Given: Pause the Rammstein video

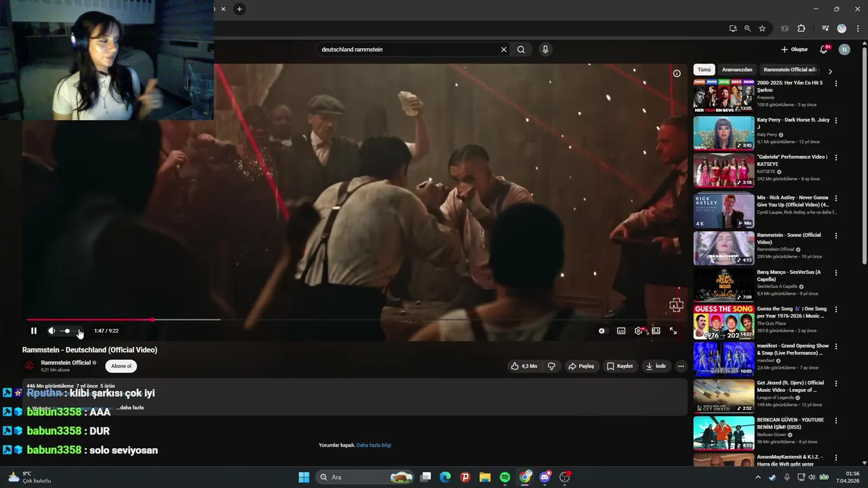Looking at the screenshot, I should (33, 331).
